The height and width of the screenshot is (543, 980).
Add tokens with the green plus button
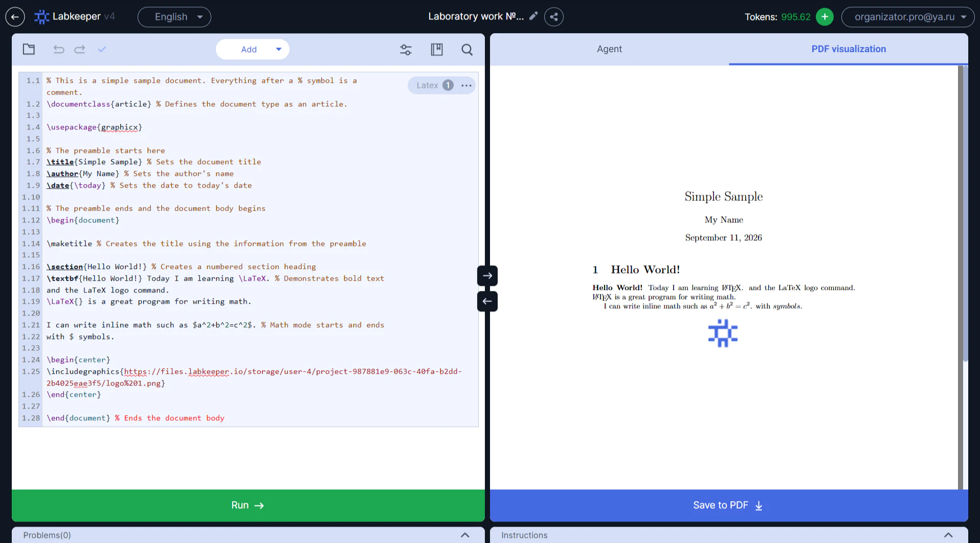pyautogui.click(x=825, y=17)
